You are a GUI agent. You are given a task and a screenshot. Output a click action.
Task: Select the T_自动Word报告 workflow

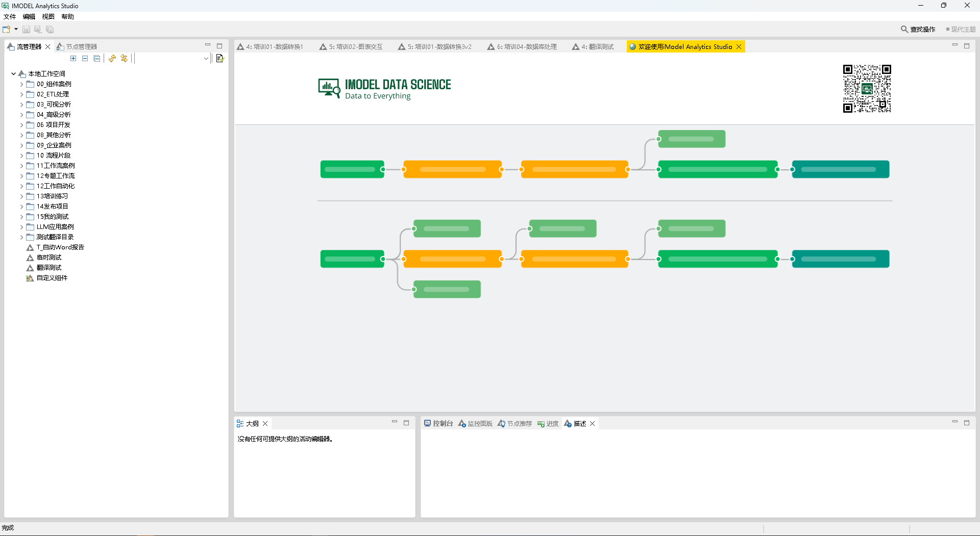[60, 247]
